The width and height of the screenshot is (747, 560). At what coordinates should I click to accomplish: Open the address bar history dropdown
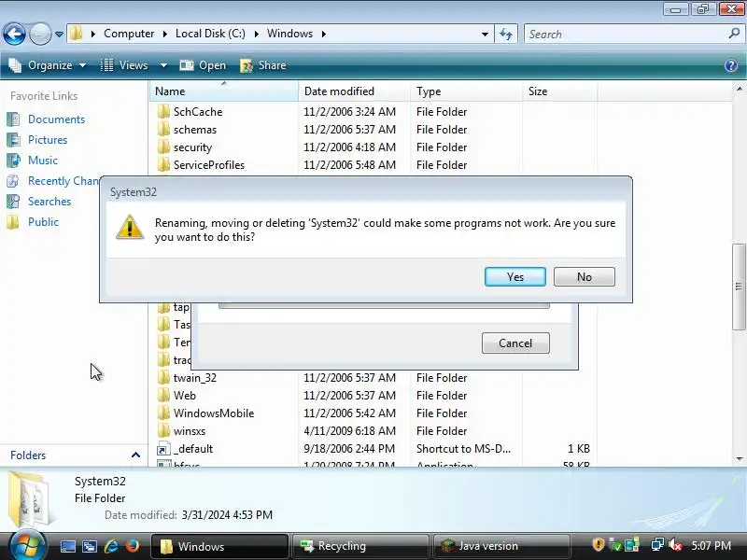(x=485, y=35)
